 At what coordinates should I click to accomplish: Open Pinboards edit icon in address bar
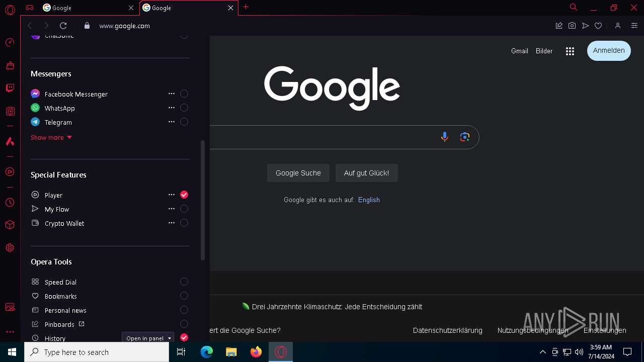point(558,26)
